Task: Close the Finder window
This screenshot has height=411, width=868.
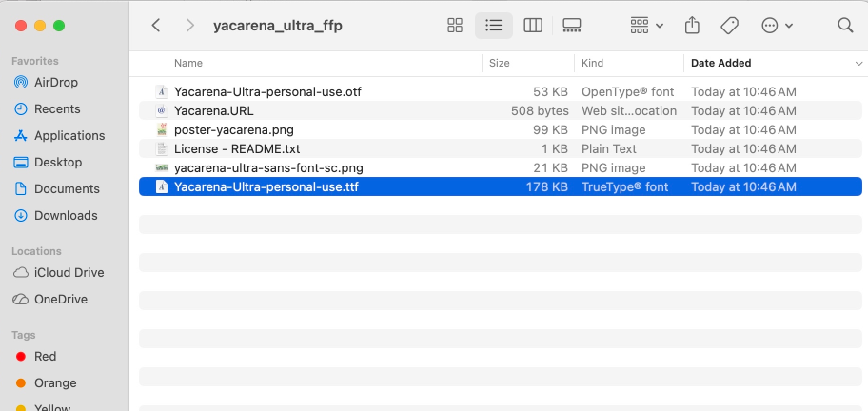Action: click(21, 26)
